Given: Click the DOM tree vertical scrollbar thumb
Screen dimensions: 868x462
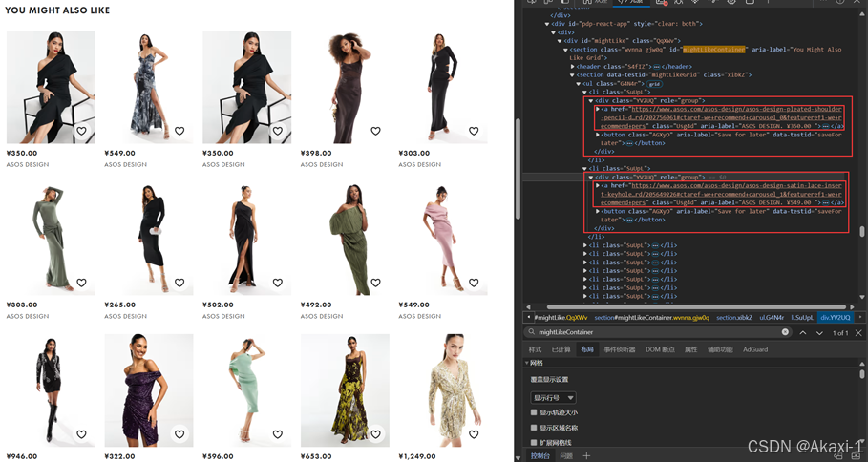Looking at the screenshot, I should click(x=861, y=231).
